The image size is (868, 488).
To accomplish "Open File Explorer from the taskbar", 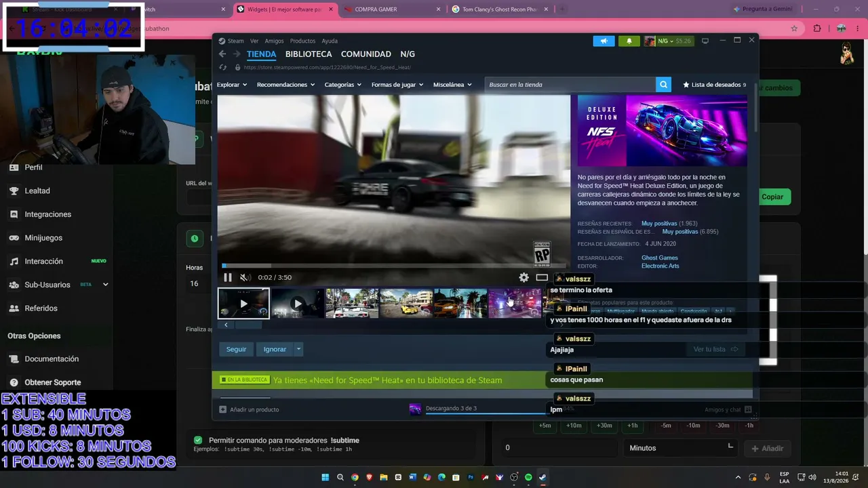I will point(384,477).
